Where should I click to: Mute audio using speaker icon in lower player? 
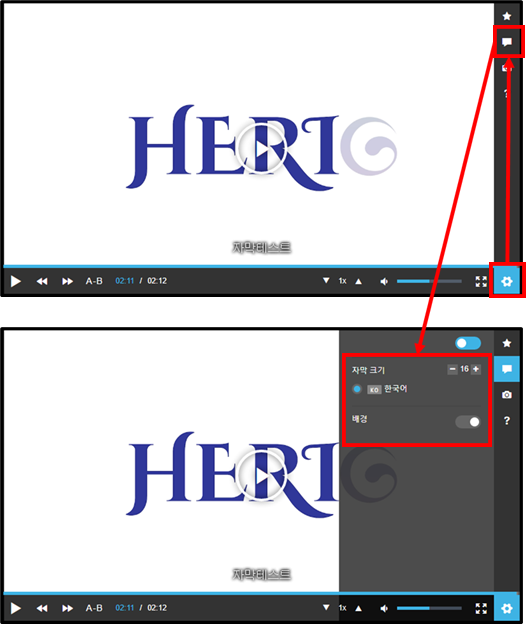pyautogui.click(x=384, y=608)
